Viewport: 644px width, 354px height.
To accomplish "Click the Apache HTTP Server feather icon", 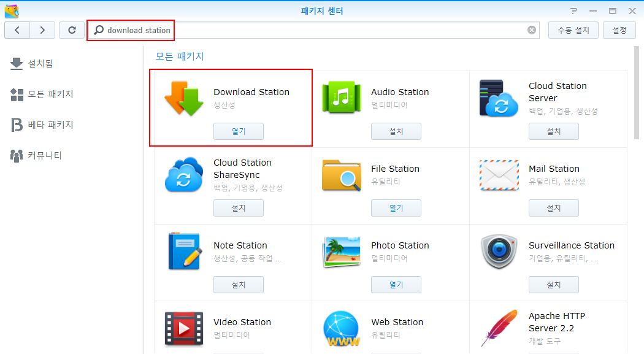I will tap(499, 328).
